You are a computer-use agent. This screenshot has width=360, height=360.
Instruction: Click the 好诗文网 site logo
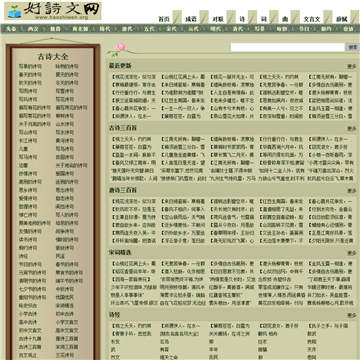point(53,11)
